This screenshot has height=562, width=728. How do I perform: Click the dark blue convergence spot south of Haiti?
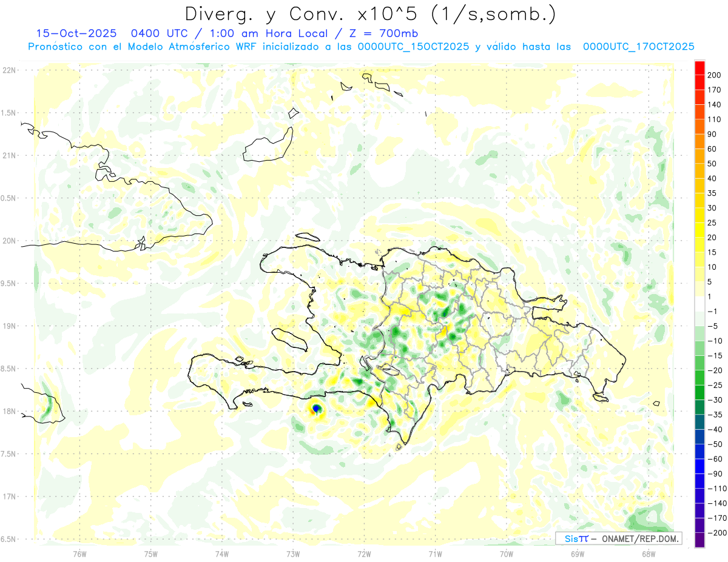click(316, 409)
